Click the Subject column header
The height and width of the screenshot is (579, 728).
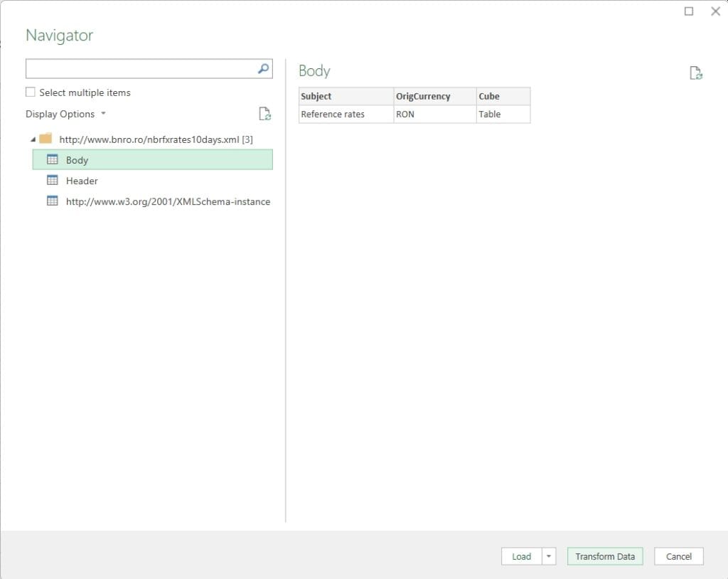pyautogui.click(x=346, y=96)
